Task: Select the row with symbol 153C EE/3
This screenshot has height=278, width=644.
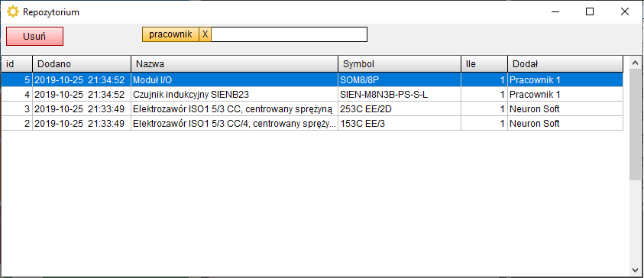Action: [x=312, y=123]
